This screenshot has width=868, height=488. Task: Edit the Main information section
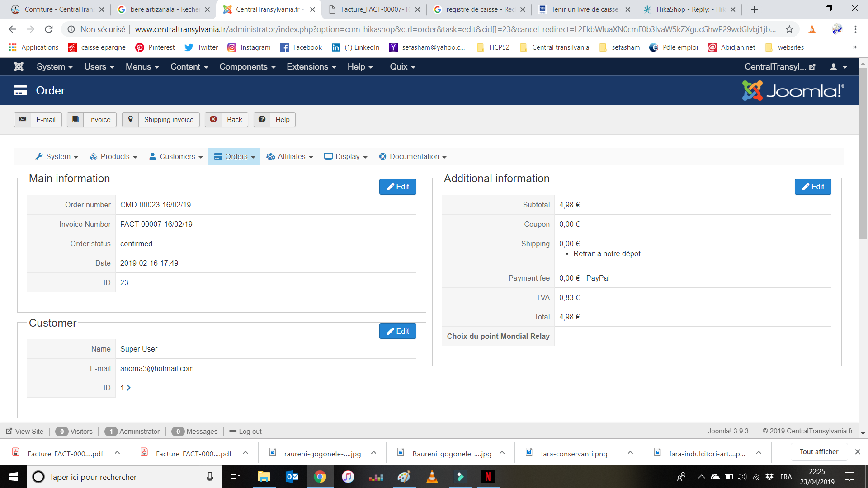coord(397,187)
